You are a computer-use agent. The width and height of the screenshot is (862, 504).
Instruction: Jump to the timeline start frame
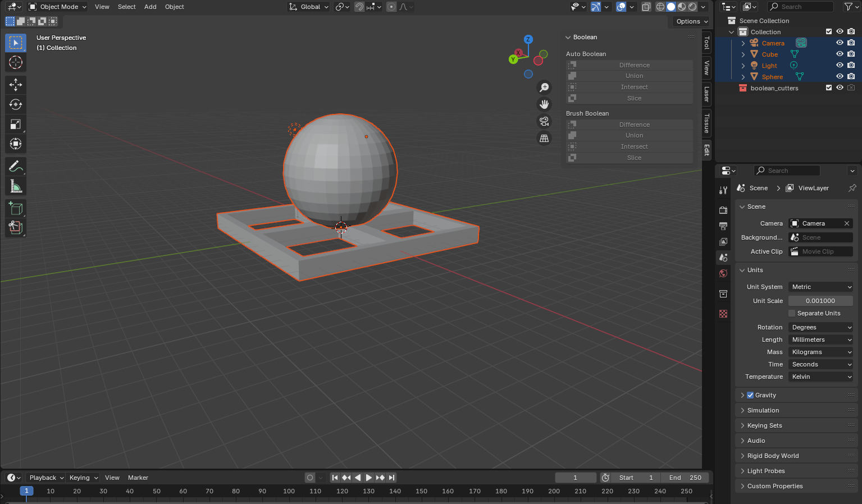335,478
